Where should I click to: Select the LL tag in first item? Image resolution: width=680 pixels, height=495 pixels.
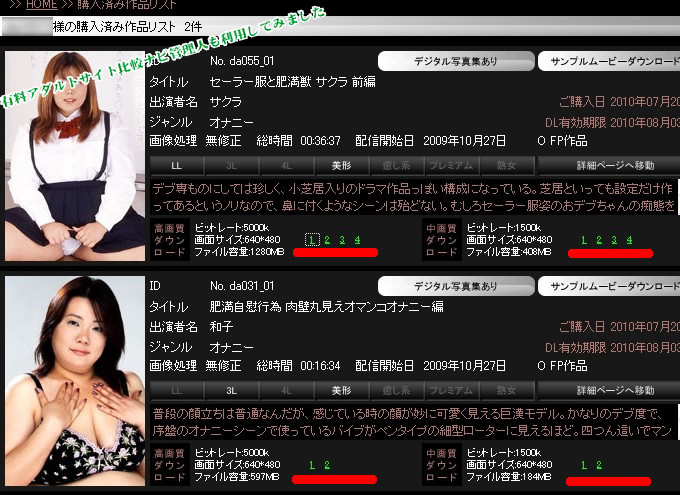click(x=176, y=165)
